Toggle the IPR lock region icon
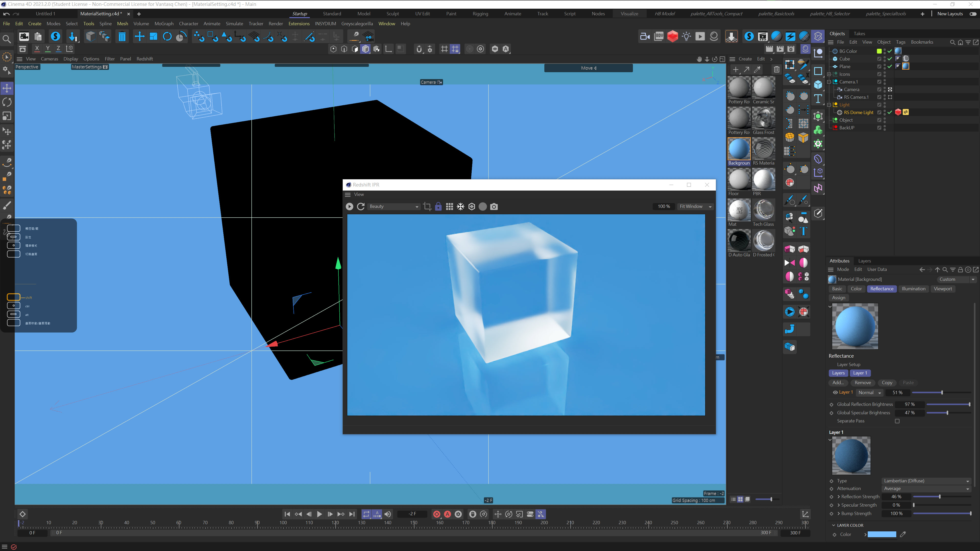 pos(438,206)
